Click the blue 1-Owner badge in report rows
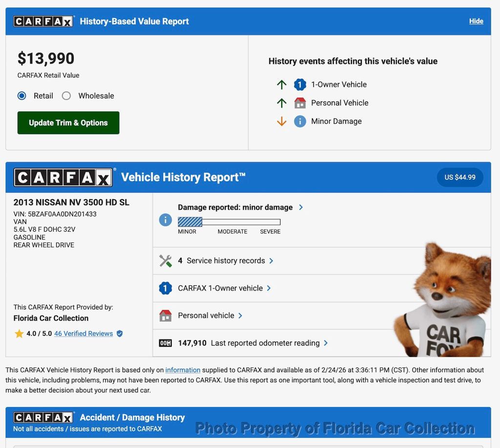 coord(166,288)
